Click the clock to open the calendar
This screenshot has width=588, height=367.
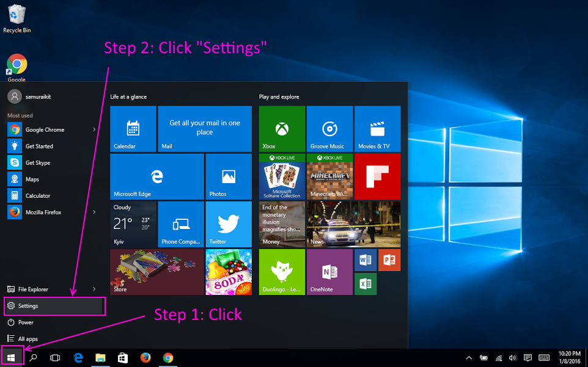pyautogui.click(x=568, y=357)
